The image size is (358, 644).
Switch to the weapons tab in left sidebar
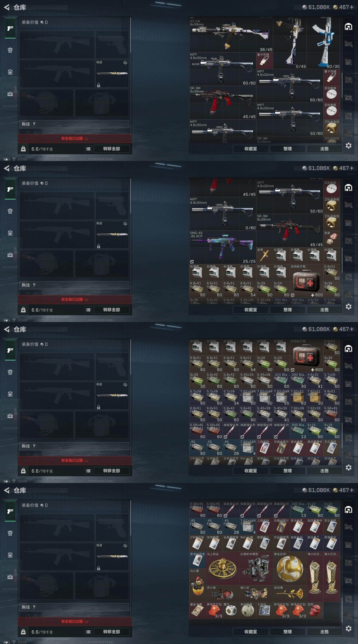click(10, 28)
